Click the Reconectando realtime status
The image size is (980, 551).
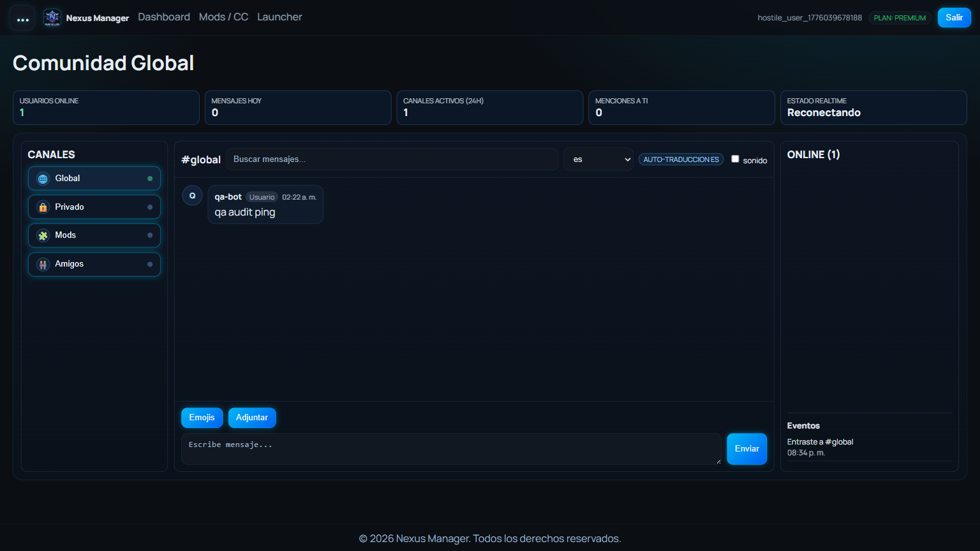[824, 113]
